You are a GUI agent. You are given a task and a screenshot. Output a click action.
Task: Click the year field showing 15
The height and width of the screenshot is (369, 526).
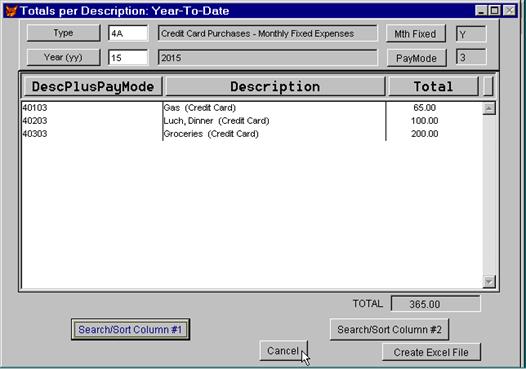click(128, 58)
